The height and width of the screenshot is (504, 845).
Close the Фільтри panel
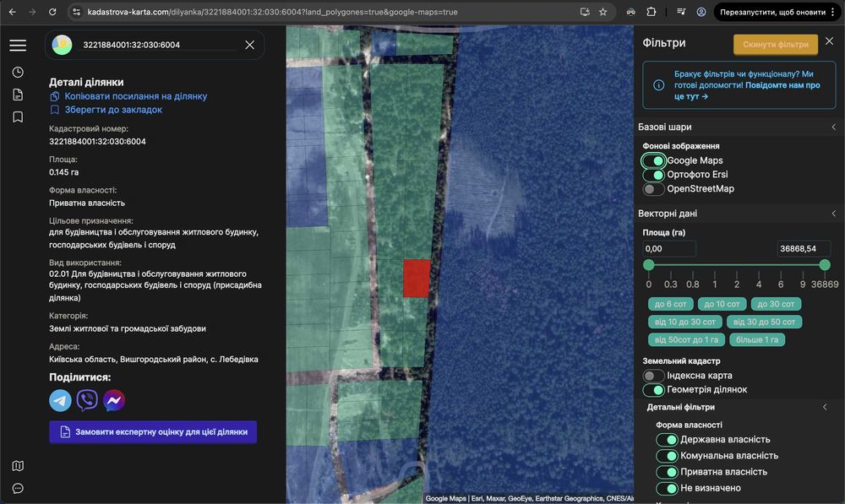[x=829, y=41]
